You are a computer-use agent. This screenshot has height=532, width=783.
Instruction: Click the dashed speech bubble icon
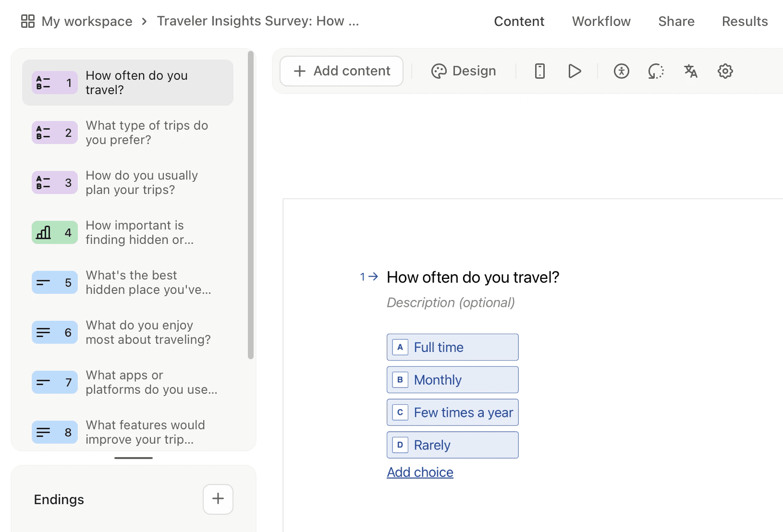point(656,71)
